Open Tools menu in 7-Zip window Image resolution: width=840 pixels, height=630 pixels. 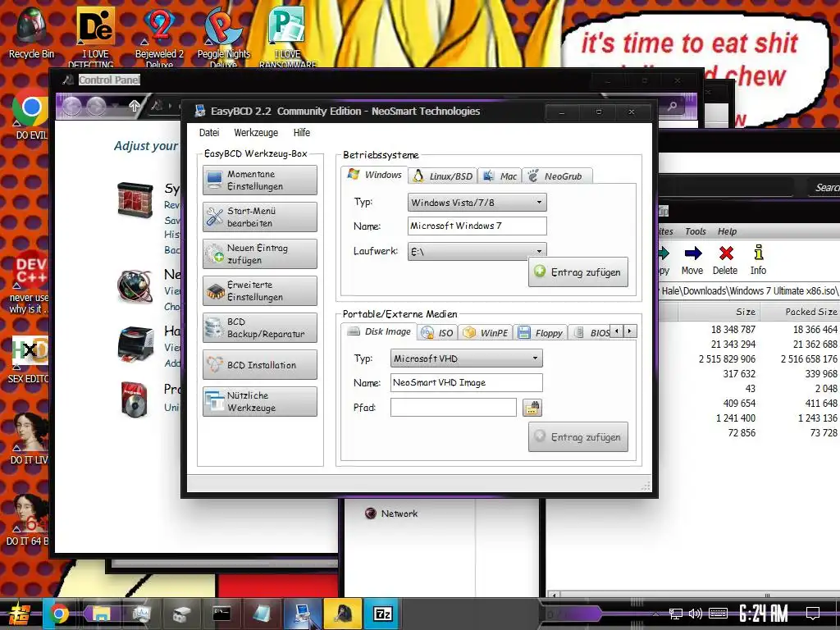[696, 231]
